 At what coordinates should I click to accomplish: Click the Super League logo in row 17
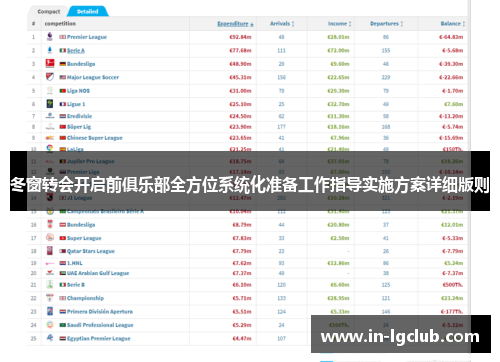[x=50, y=238]
